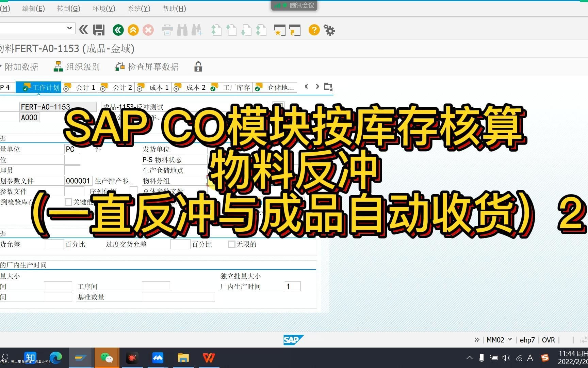Click the Find Next binoculars icon
This screenshot has height=368, width=588.
click(197, 30)
